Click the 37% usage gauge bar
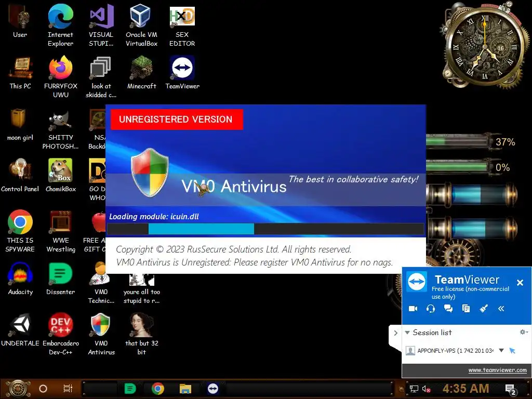The width and height of the screenshot is (532, 399). point(457,141)
